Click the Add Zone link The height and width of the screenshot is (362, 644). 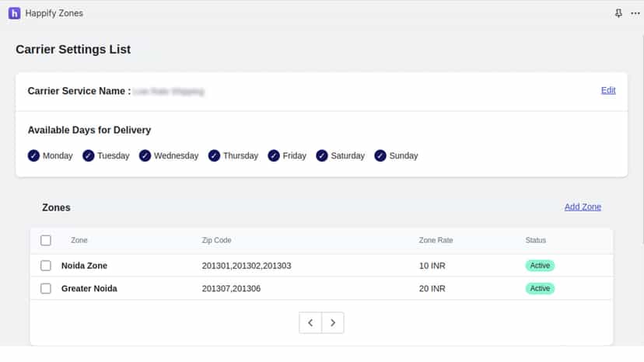pyautogui.click(x=583, y=207)
